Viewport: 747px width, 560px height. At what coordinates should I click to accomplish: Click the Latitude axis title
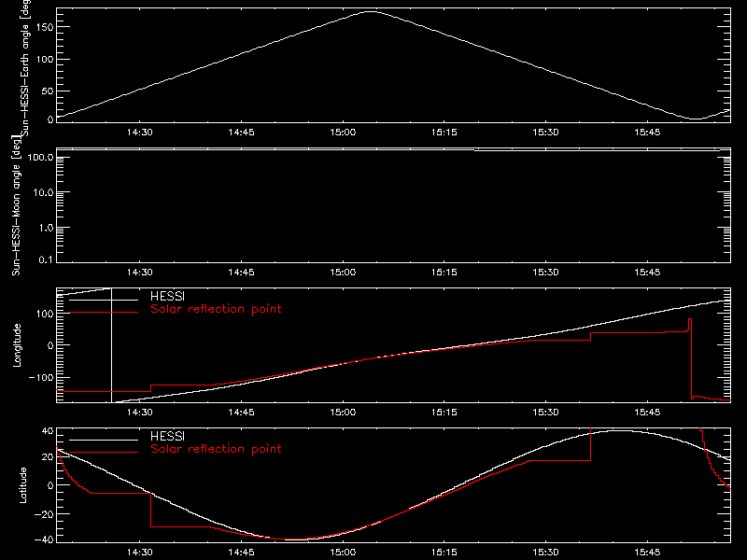22,485
